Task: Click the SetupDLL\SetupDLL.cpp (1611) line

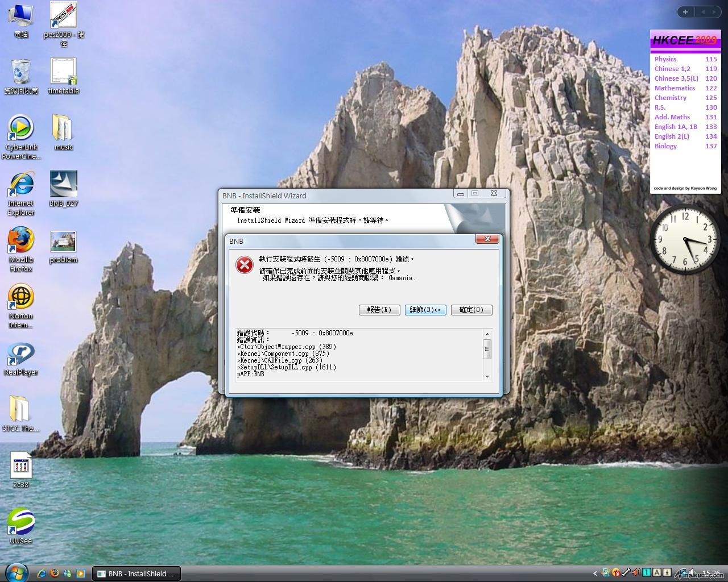Action: [x=286, y=367]
